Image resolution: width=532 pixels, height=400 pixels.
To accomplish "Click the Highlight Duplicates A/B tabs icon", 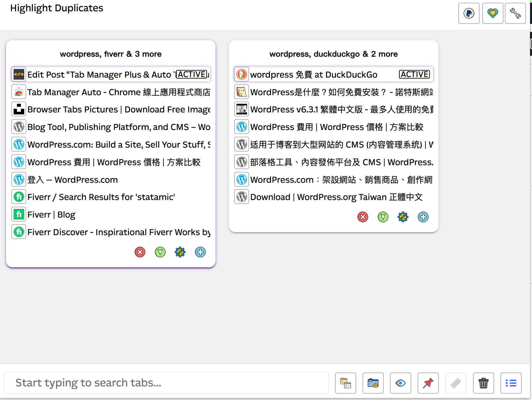I will (x=345, y=383).
